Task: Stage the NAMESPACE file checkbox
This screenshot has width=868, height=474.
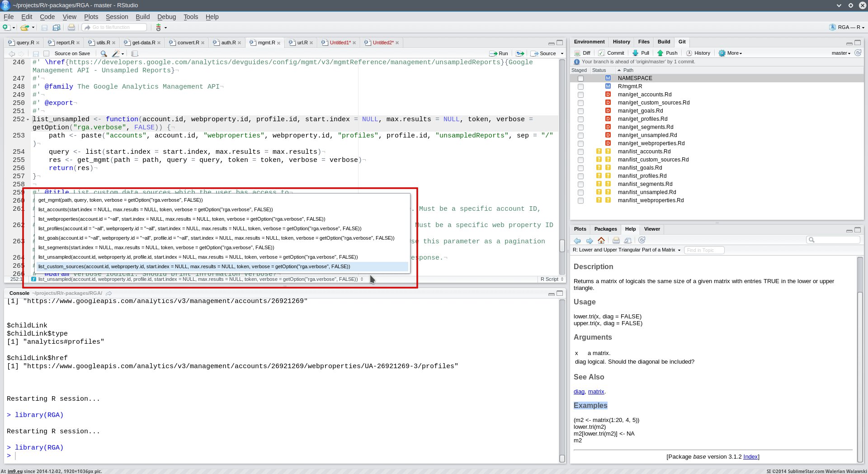Action: tap(580, 78)
